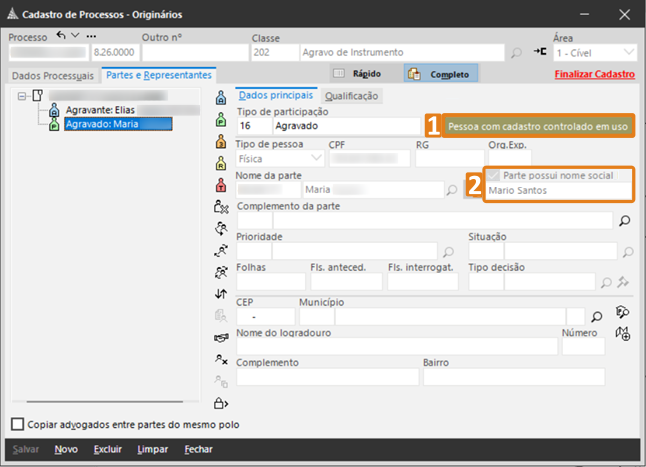Click the padlock with arrow icon

(x=222, y=403)
